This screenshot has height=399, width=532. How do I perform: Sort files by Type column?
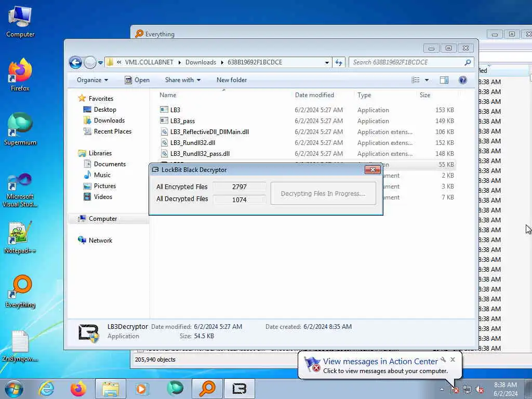point(364,95)
